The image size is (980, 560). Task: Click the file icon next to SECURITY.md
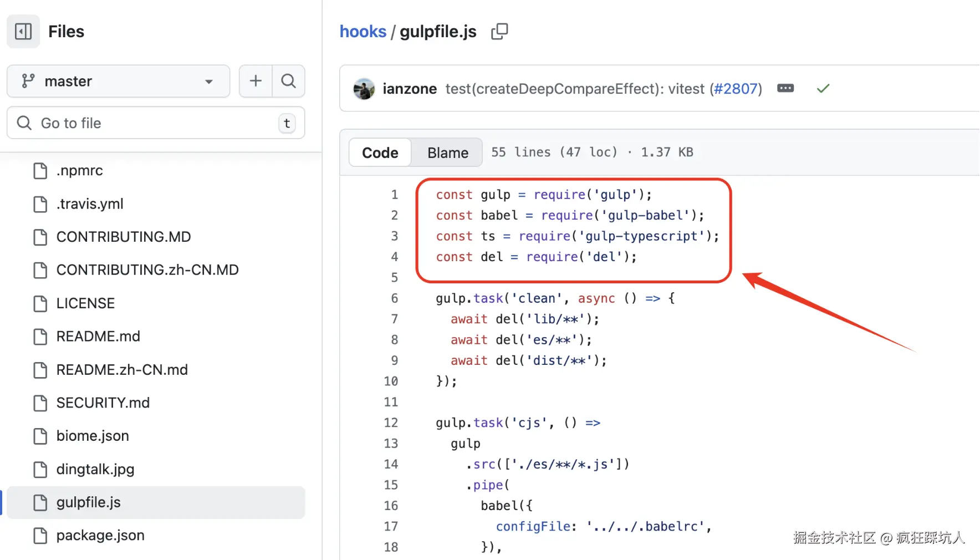(40, 403)
